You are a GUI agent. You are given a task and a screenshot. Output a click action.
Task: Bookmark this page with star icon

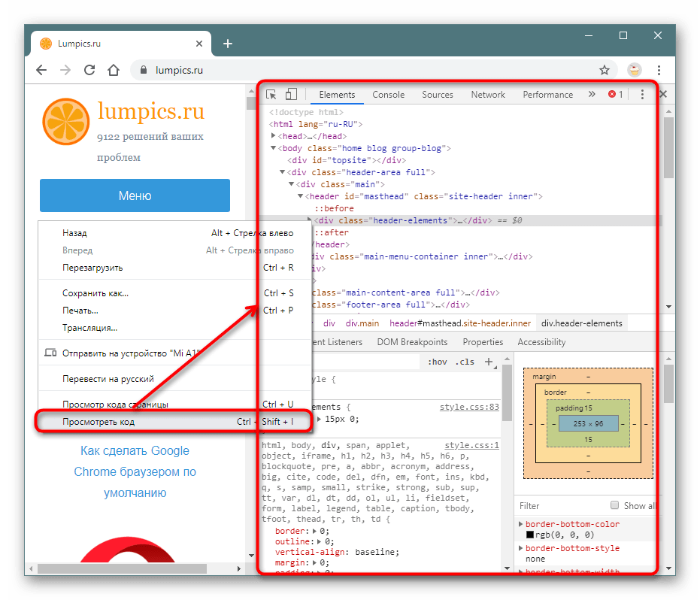click(x=605, y=70)
